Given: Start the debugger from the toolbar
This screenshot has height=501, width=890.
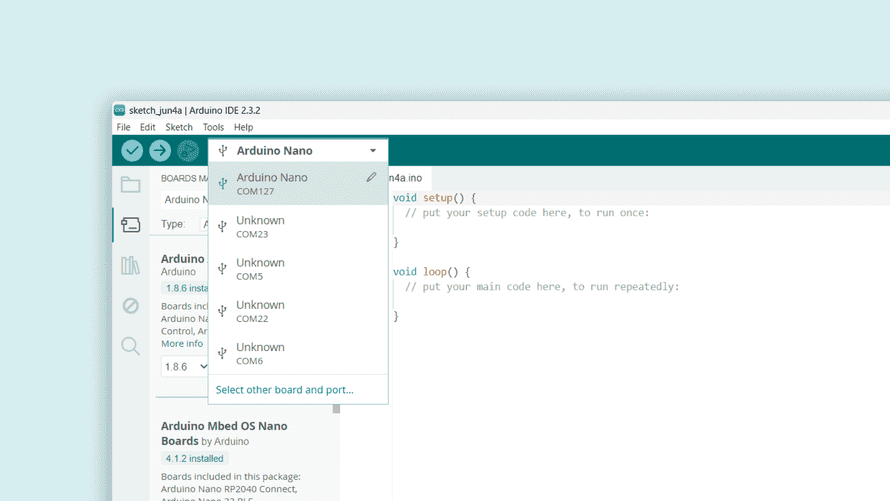Looking at the screenshot, I should pyautogui.click(x=188, y=150).
